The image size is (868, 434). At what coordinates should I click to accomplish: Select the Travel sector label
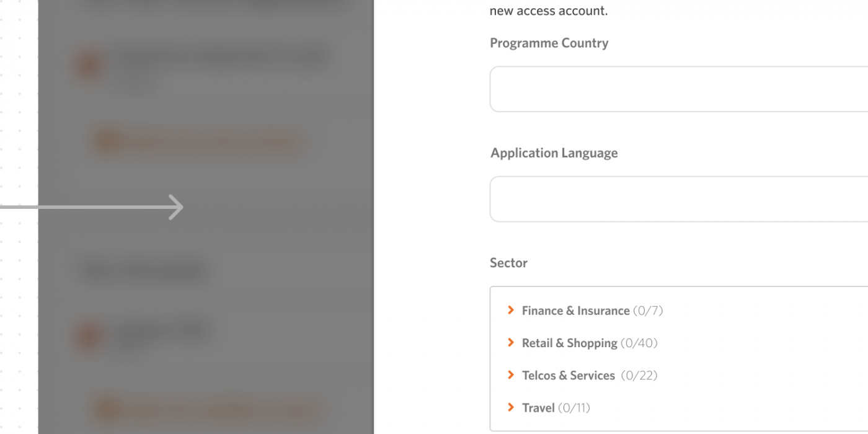coord(538,407)
